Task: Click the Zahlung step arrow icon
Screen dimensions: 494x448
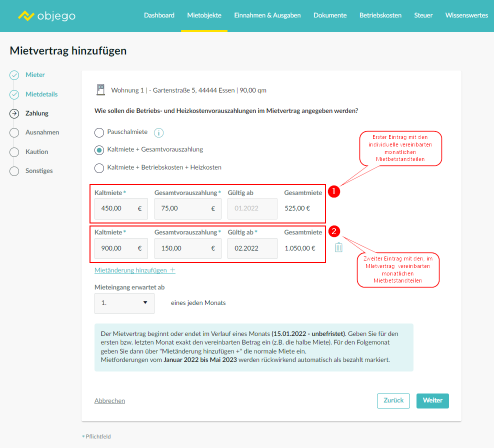Action: coord(14,113)
